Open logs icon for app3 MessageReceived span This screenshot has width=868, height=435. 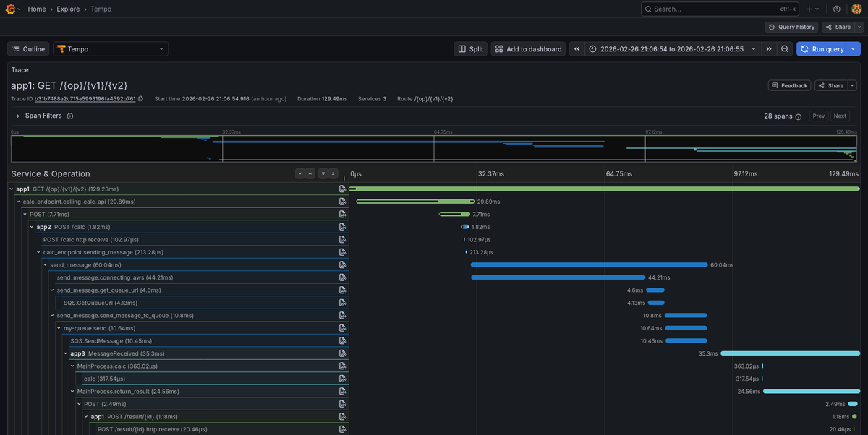point(343,353)
